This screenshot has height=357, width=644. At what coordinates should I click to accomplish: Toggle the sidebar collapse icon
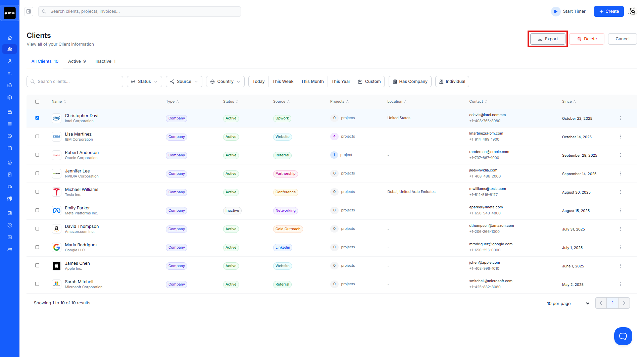coord(29,11)
